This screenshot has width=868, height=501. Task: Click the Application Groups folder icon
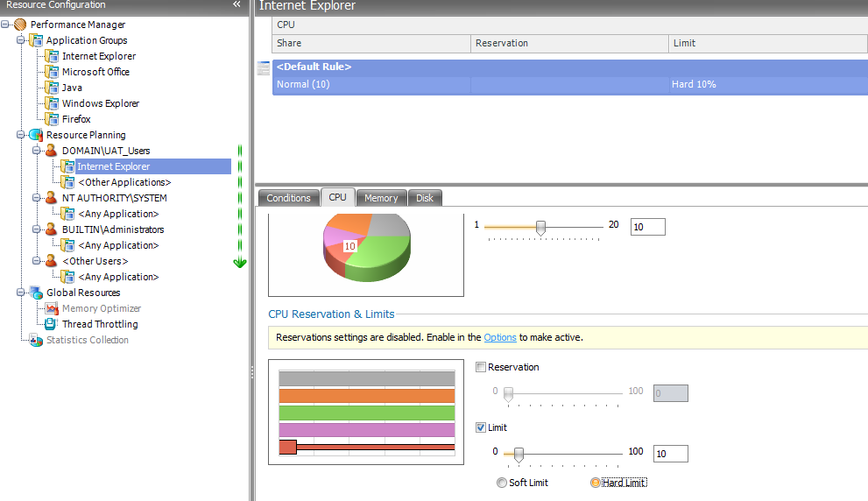click(x=36, y=40)
